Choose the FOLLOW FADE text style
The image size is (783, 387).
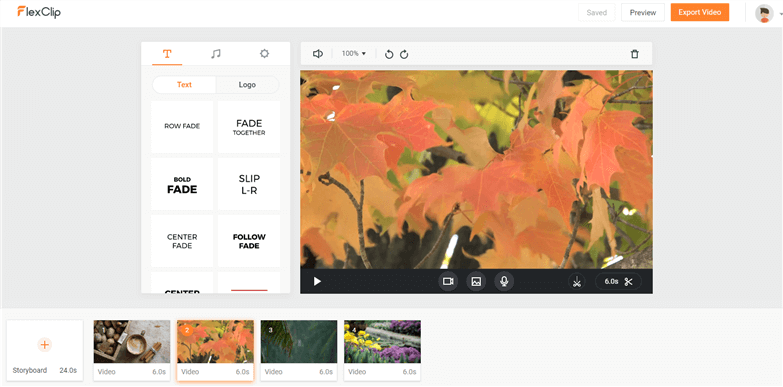pos(249,241)
